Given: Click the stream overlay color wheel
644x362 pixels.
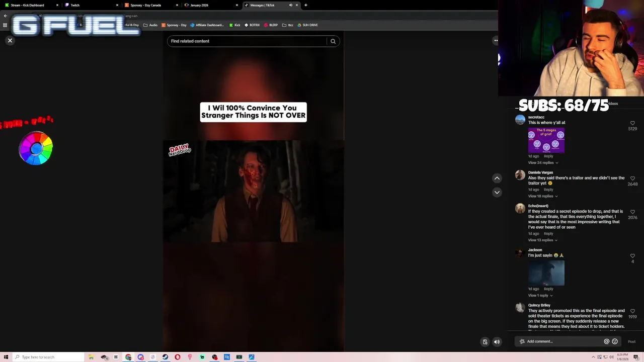Looking at the screenshot, I should [x=36, y=148].
